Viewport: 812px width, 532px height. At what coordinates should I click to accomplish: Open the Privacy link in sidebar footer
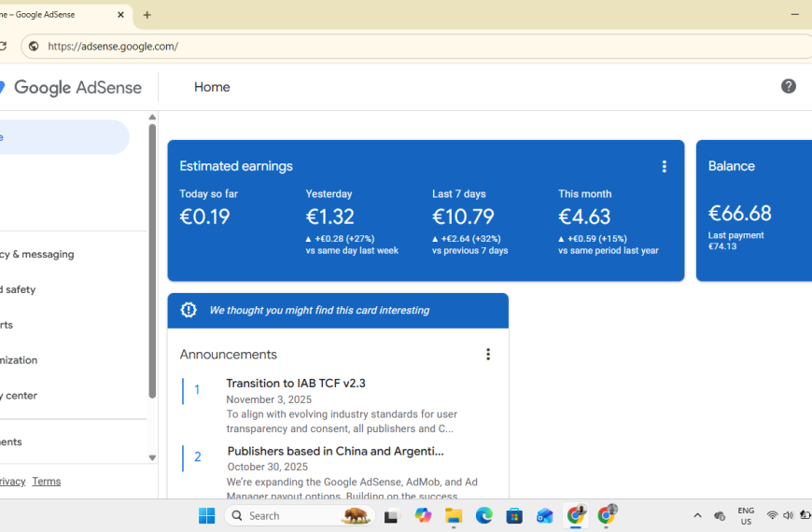pos(12,482)
